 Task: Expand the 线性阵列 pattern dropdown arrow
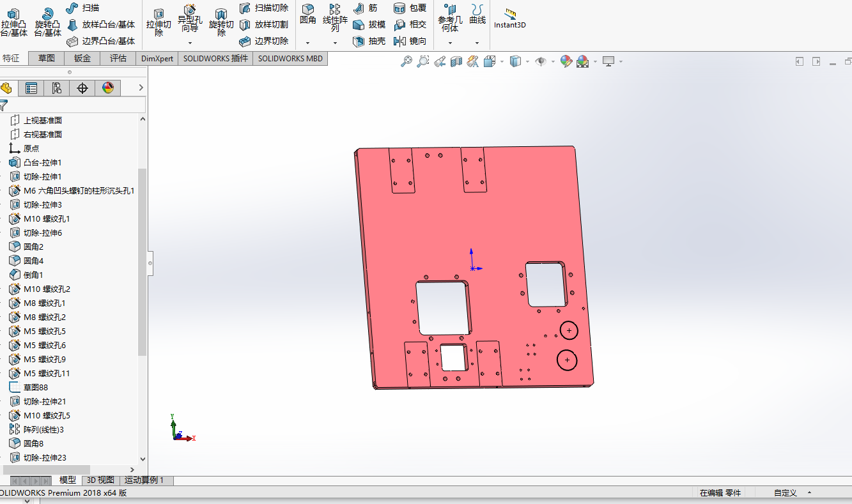[335, 43]
